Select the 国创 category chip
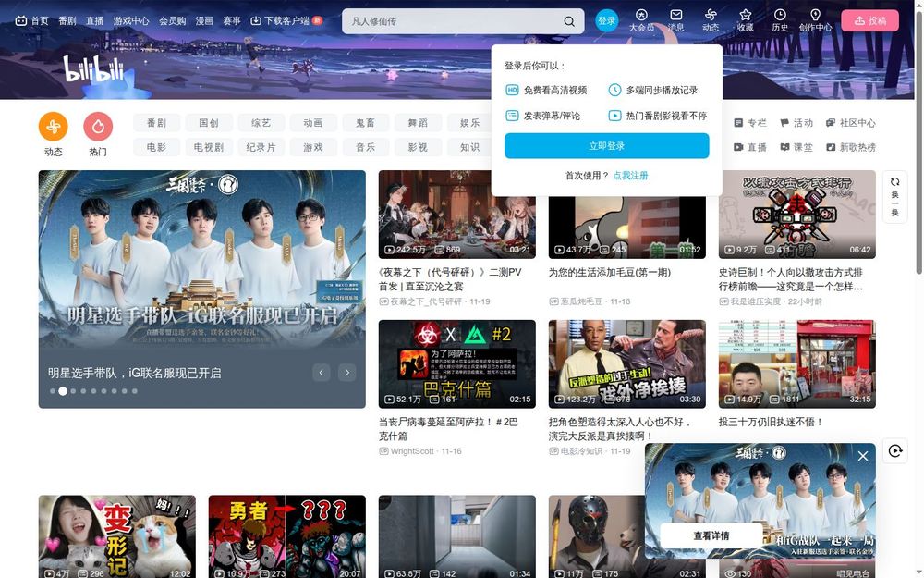 click(209, 123)
